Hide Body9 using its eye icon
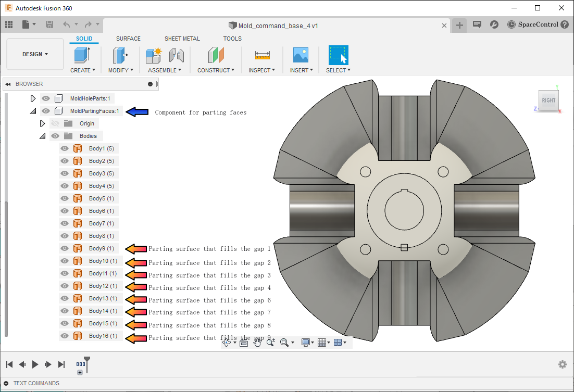Viewport: 574px width, 392px height. tap(65, 248)
